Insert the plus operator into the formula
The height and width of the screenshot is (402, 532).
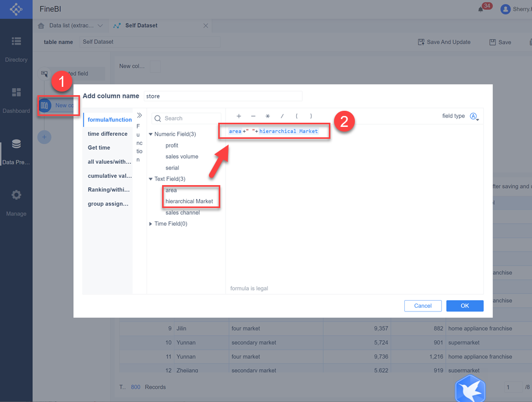click(x=238, y=116)
